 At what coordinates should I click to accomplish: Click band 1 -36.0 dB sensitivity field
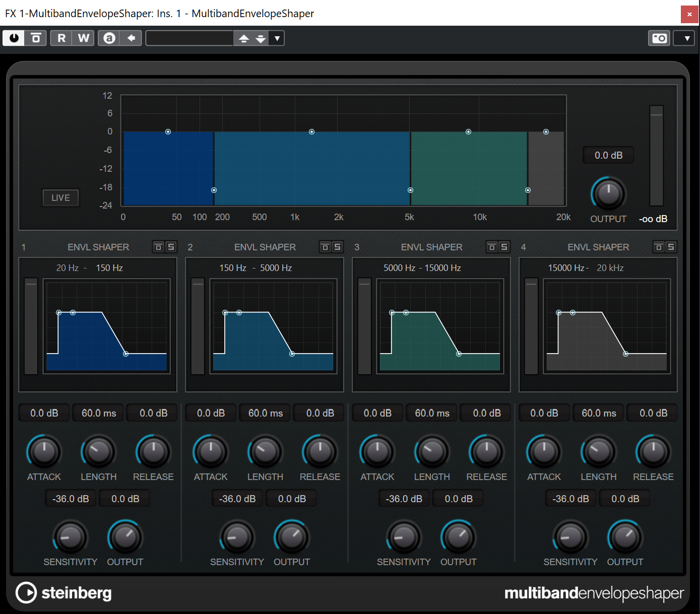[x=71, y=499]
